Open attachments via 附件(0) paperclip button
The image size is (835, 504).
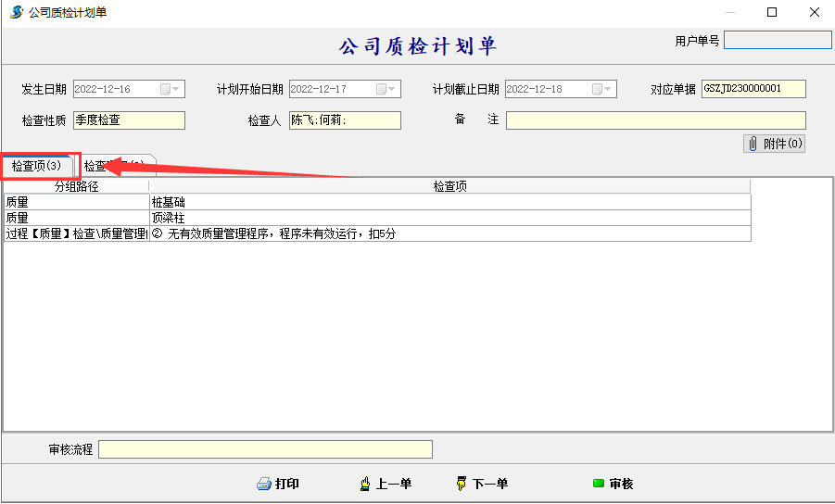774,144
